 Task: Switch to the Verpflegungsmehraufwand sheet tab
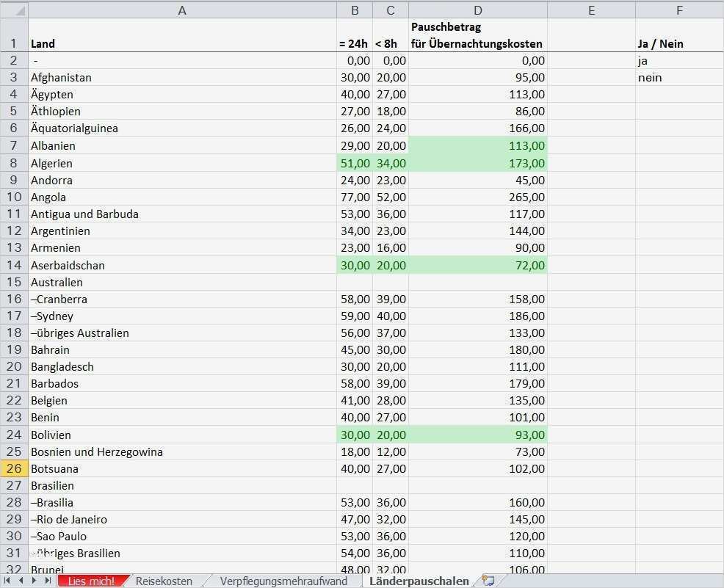[283, 581]
